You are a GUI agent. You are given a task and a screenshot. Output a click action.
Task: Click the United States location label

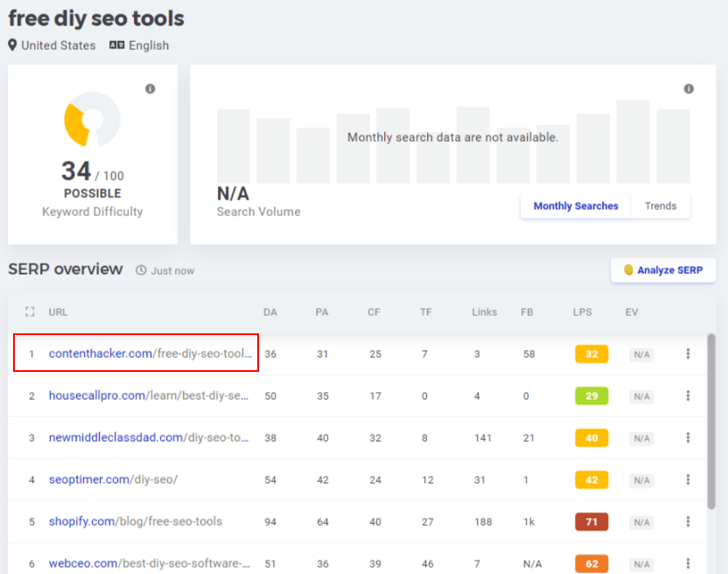59,45
